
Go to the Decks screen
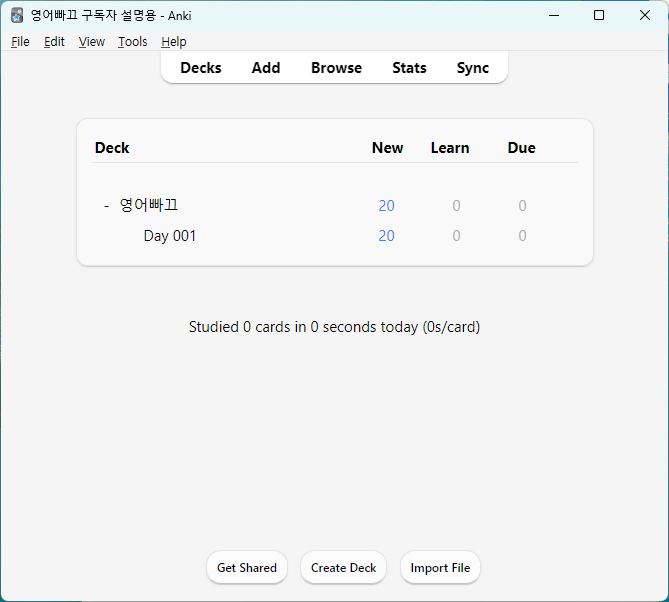pyautogui.click(x=201, y=68)
